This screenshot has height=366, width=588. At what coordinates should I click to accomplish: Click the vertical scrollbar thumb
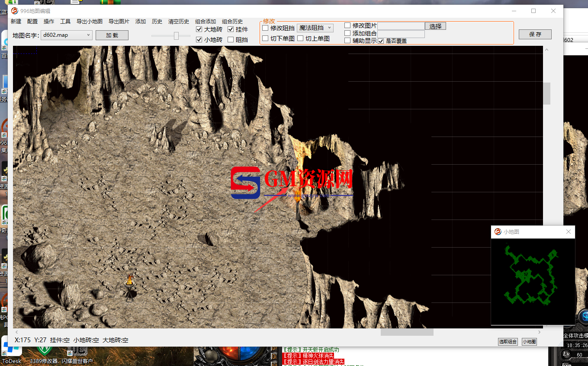pos(546,93)
